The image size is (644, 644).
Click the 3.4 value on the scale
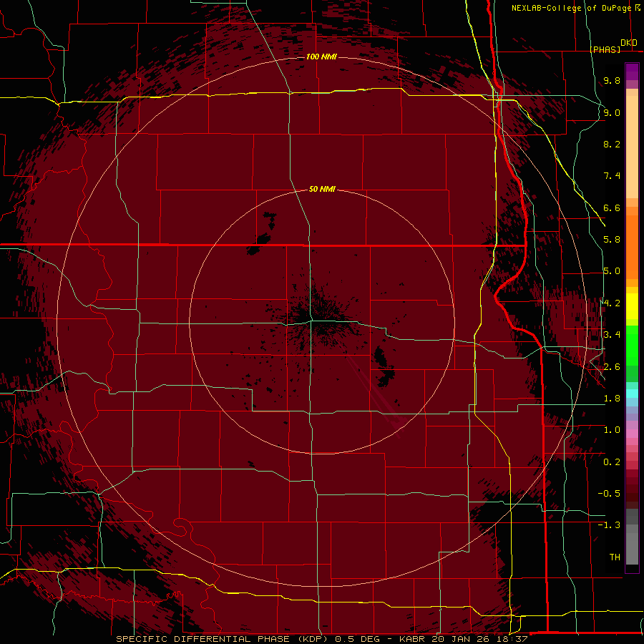[x=612, y=335]
